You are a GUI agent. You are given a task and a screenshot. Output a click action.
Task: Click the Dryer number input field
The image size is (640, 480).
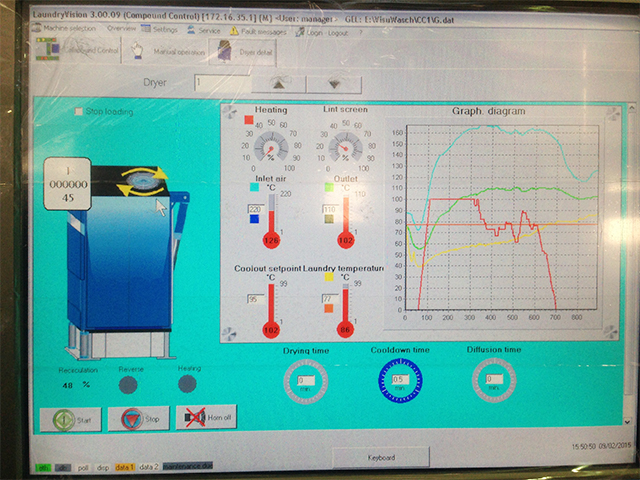tap(222, 83)
